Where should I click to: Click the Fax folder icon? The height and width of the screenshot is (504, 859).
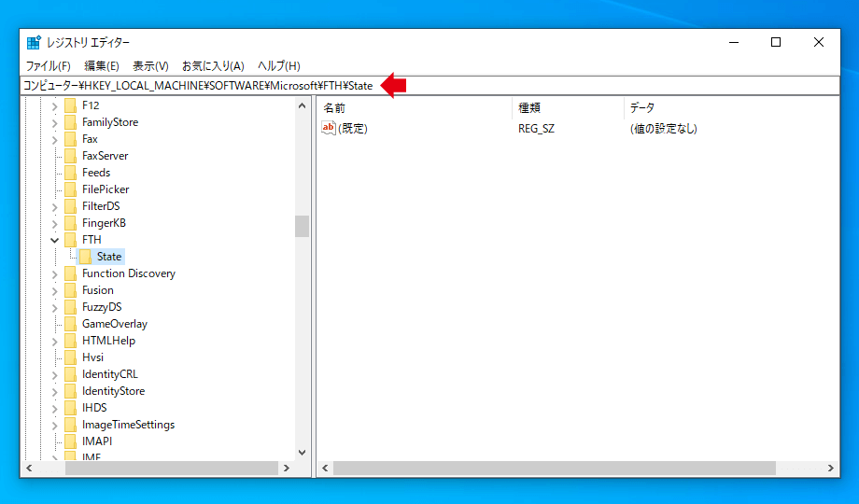(70, 139)
